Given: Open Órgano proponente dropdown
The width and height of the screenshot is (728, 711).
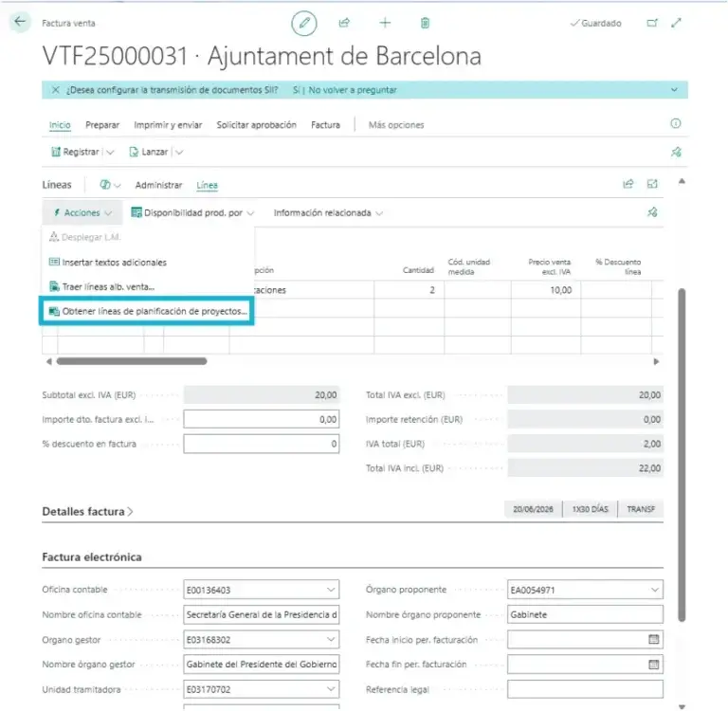Looking at the screenshot, I should click(x=655, y=590).
